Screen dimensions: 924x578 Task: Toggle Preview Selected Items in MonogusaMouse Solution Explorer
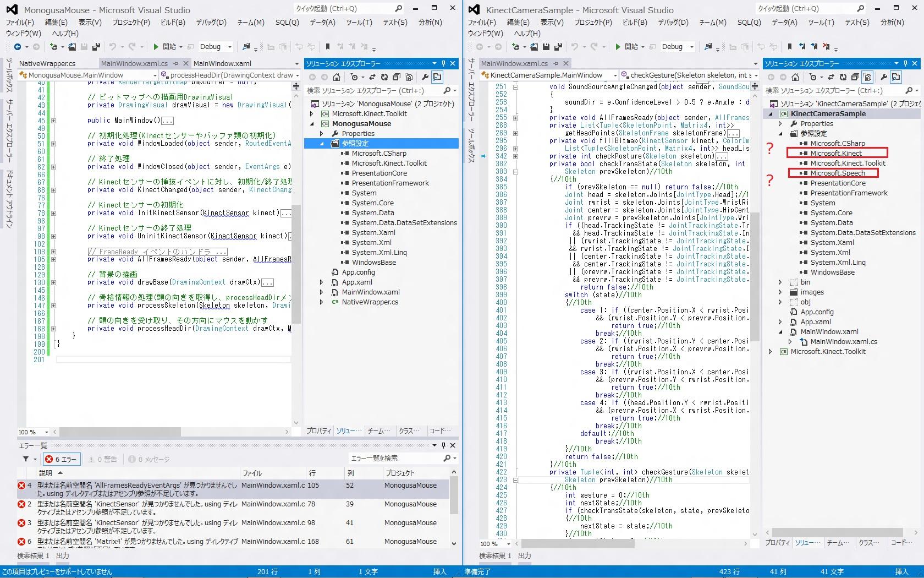click(437, 77)
